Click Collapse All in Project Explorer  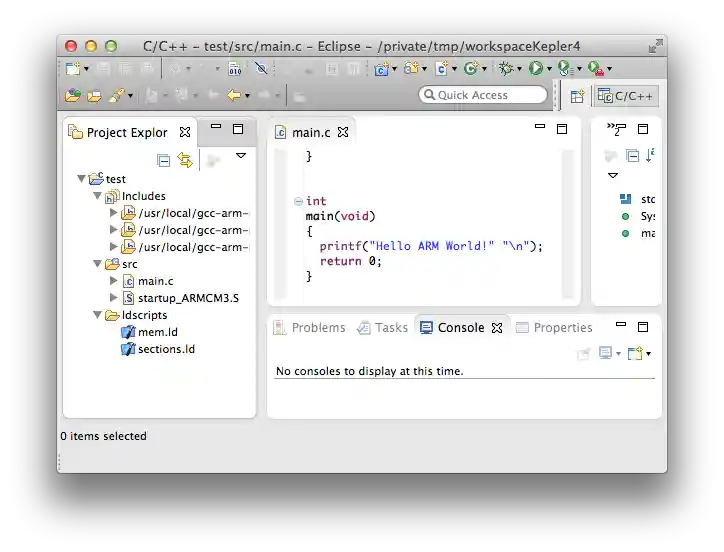click(164, 160)
